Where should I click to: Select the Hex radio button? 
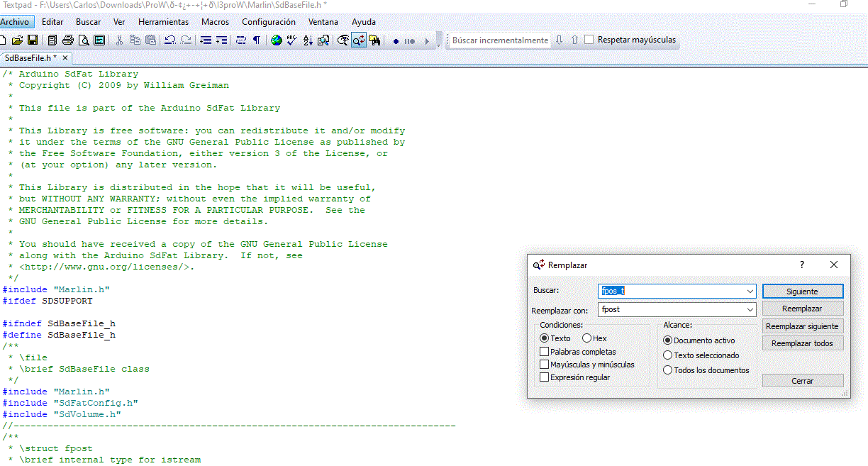586,338
